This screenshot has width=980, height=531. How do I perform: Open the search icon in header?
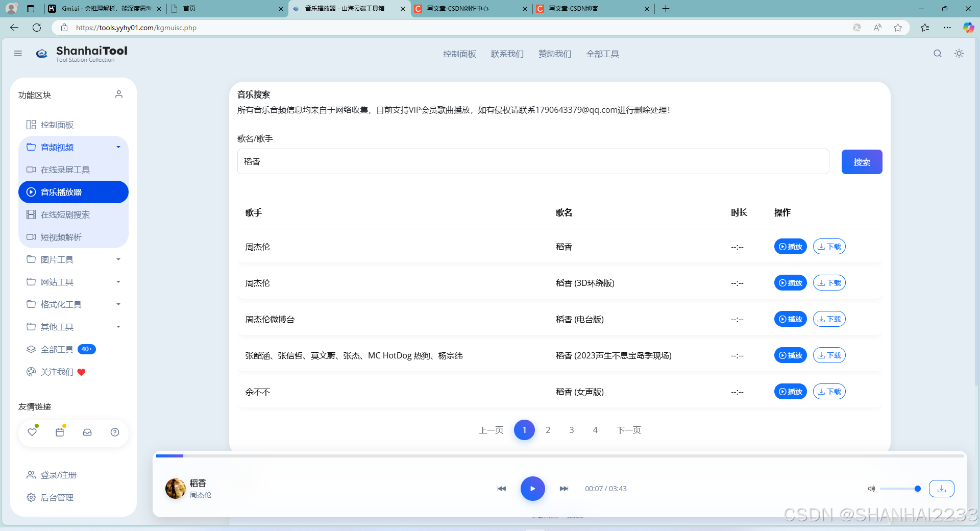(x=938, y=54)
